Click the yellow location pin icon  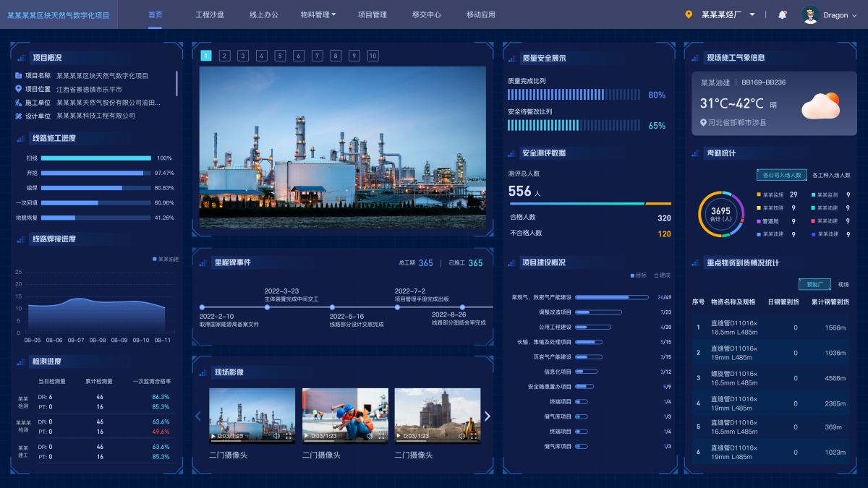[x=689, y=14]
